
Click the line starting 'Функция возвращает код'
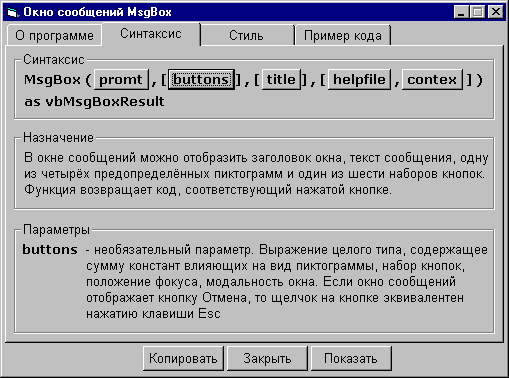pyautogui.click(x=208, y=190)
